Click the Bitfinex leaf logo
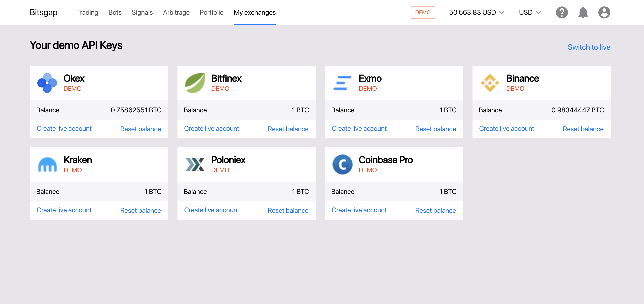Image resolution: width=644 pixels, height=304 pixels. click(x=195, y=83)
